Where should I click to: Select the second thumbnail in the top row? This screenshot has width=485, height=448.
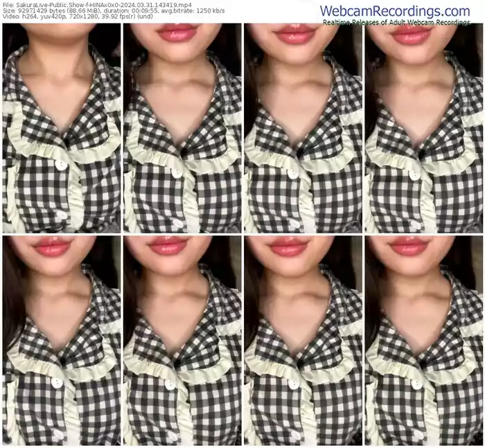click(182, 128)
